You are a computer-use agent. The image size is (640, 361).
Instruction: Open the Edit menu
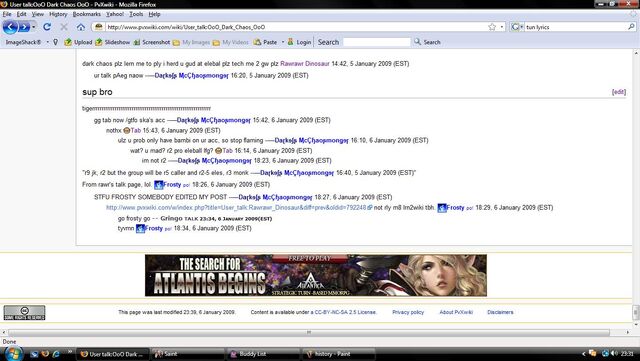tap(21, 14)
